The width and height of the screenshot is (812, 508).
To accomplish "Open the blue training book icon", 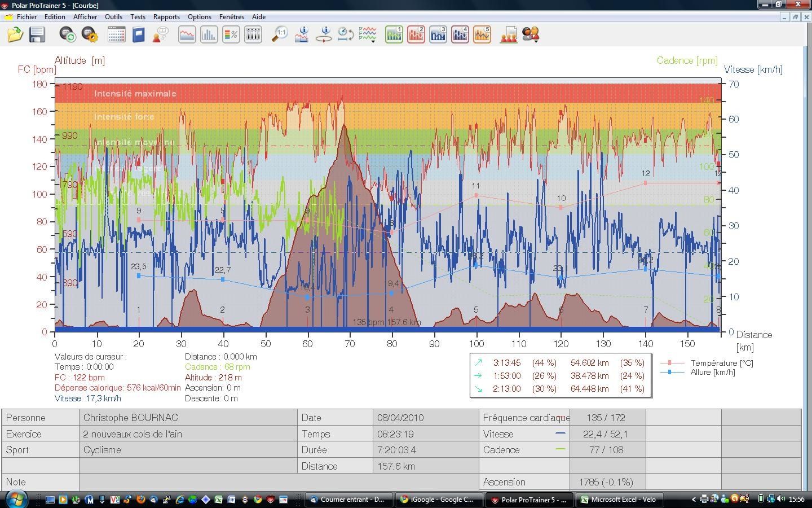I will [x=138, y=35].
